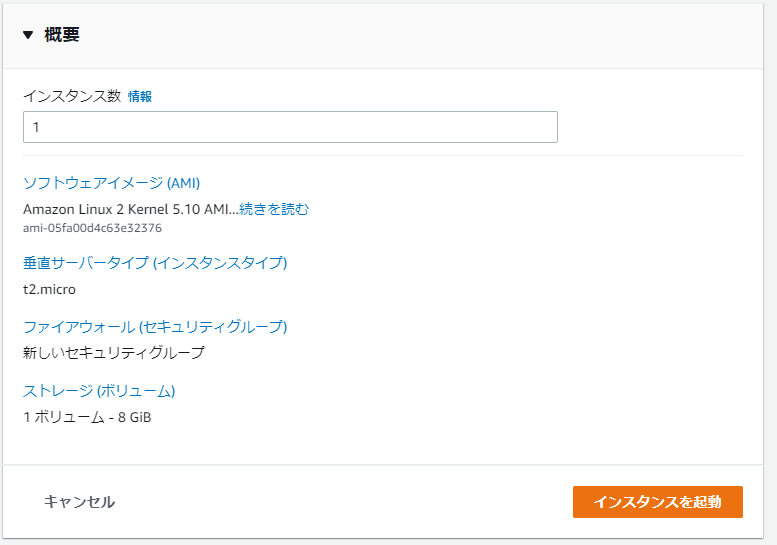Viewport: 777px width, 545px height.
Task: Click the divider line below instance count field
Action: click(x=383, y=156)
